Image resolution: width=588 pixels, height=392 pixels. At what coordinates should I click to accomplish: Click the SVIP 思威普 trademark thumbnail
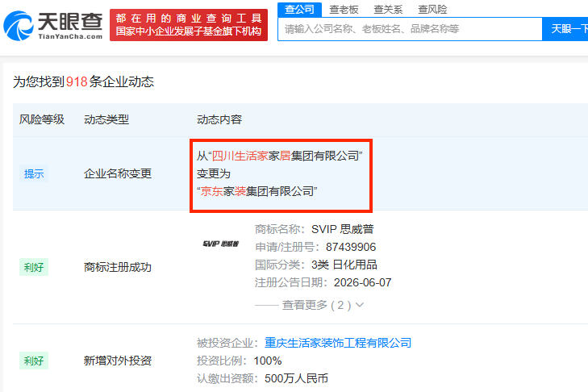220,244
